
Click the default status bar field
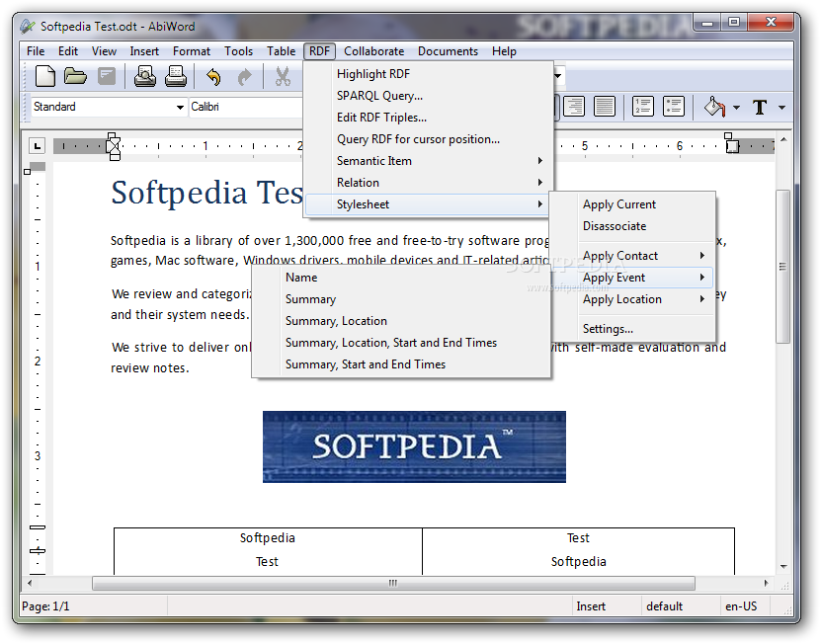click(x=681, y=606)
